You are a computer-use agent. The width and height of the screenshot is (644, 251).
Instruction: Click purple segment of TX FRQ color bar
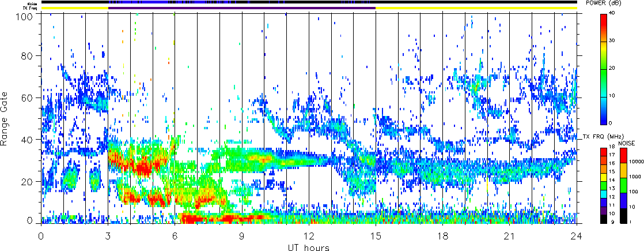tap(603, 211)
